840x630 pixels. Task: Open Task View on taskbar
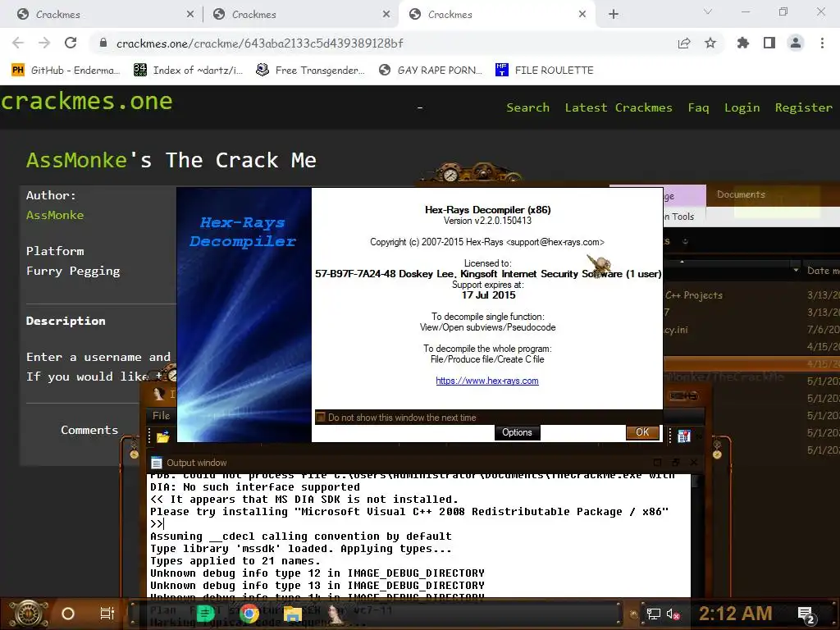click(107, 614)
